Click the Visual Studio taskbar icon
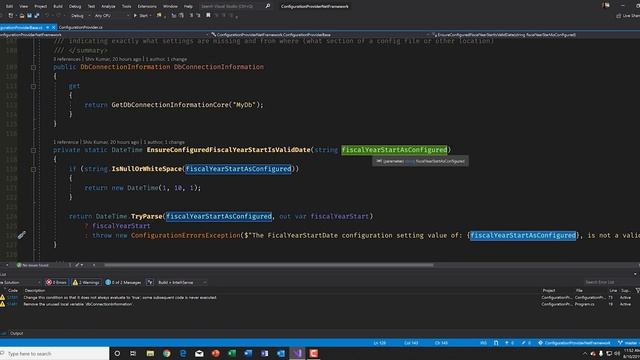The height and width of the screenshot is (360, 640). pos(297,353)
